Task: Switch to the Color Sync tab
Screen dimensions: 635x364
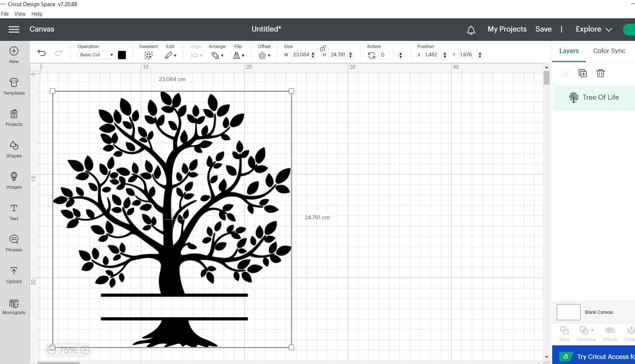Action: (609, 51)
